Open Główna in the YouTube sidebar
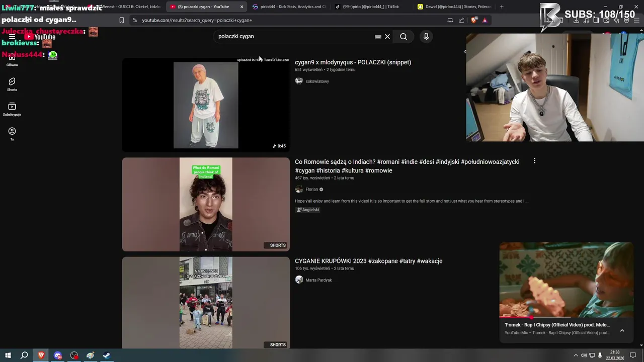Image resolution: width=644 pixels, height=362 pixels. 12,60
